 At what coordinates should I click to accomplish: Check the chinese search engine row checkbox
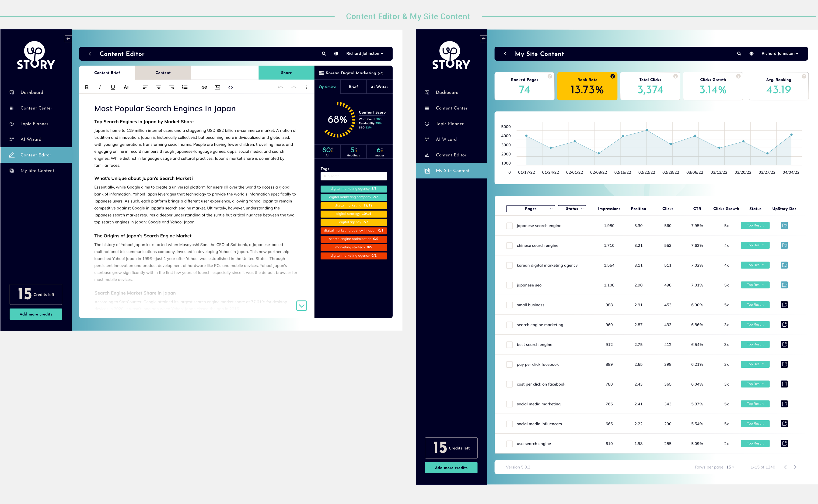coord(509,246)
